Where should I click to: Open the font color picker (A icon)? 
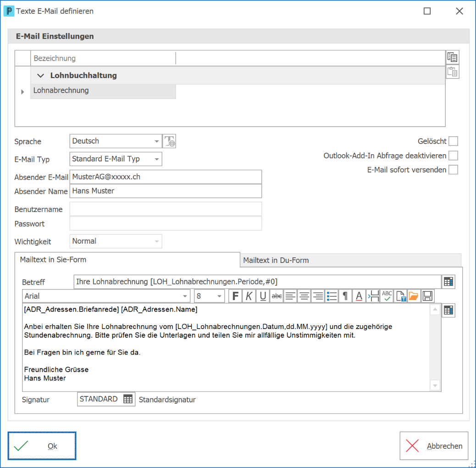359,296
